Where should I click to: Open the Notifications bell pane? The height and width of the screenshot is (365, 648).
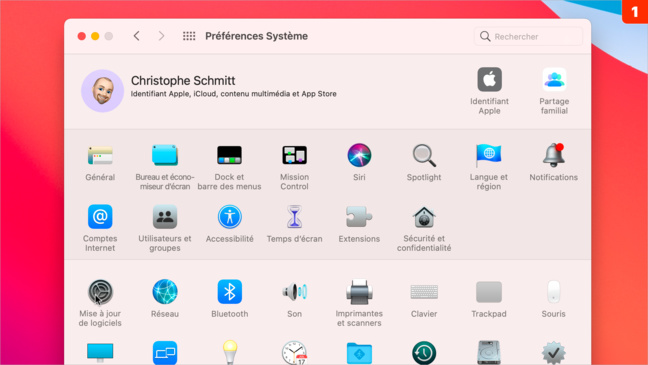click(553, 156)
